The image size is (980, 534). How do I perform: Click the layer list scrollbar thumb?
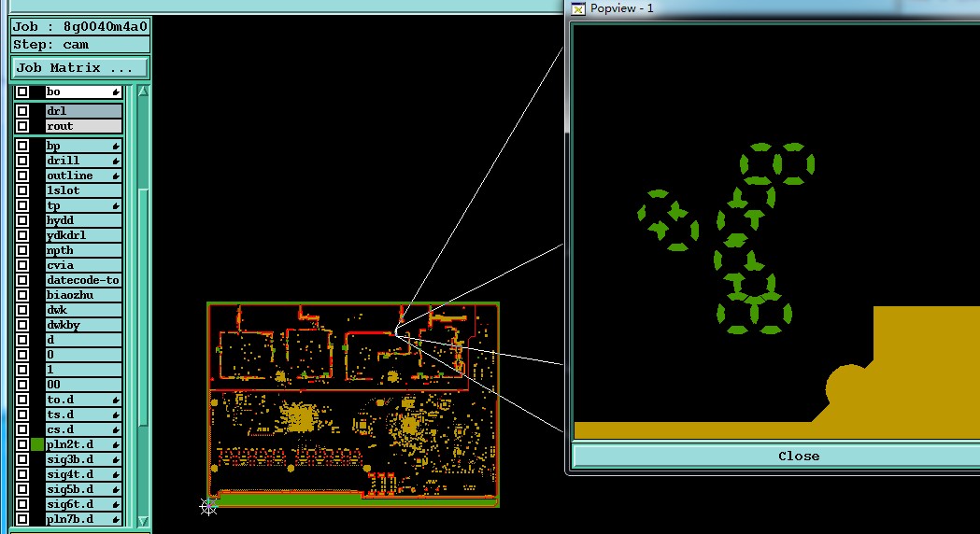pos(143,309)
